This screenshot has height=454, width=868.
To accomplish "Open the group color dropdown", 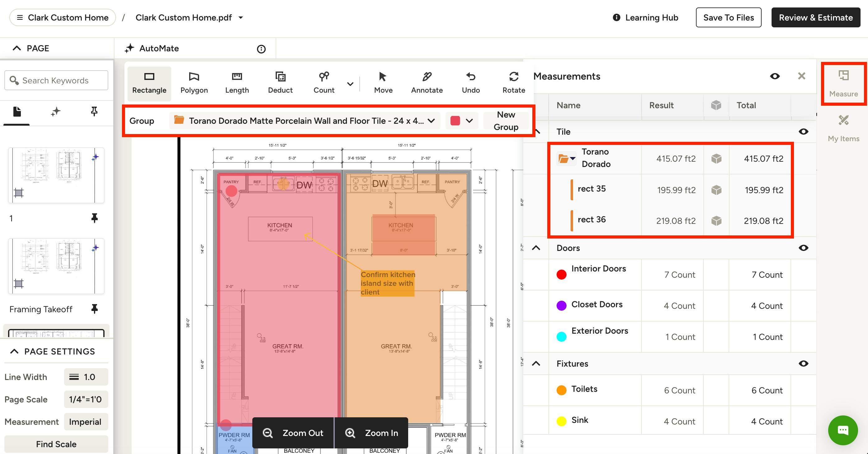I will pyautogui.click(x=462, y=121).
